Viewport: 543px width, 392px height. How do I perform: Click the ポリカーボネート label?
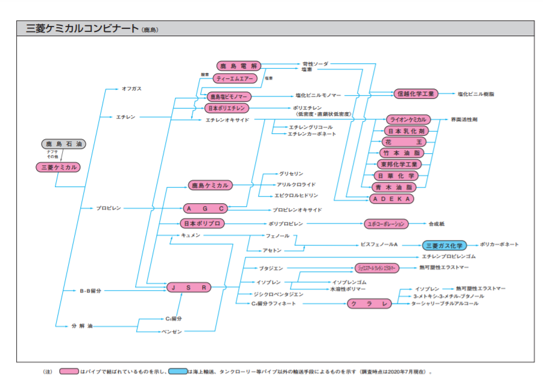pyautogui.click(x=500, y=244)
